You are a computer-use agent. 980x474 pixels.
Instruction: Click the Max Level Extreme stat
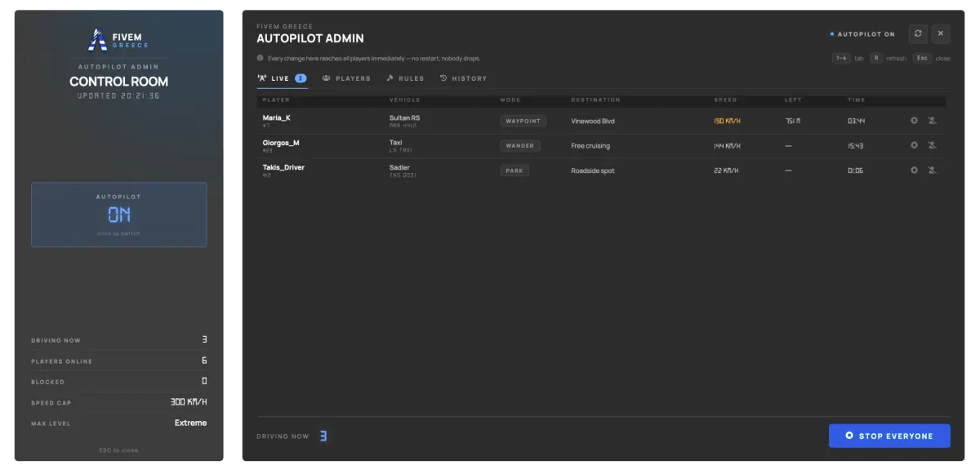pyautogui.click(x=118, y=423)
